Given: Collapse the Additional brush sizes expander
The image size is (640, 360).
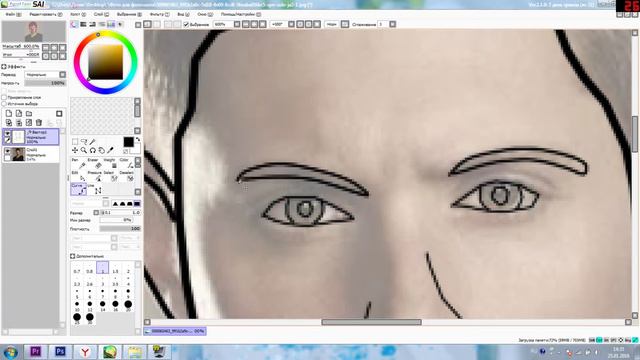Looking at the screenshot, I should (x=73, y=256).
